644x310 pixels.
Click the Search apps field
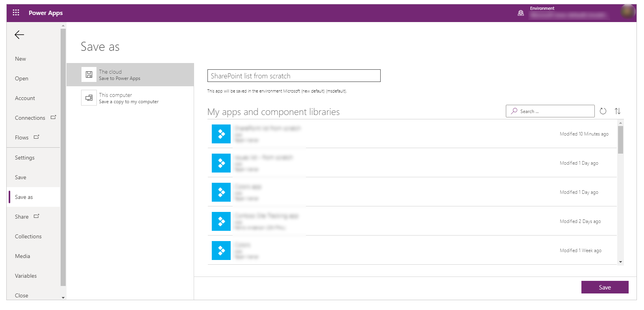[550, 111]
